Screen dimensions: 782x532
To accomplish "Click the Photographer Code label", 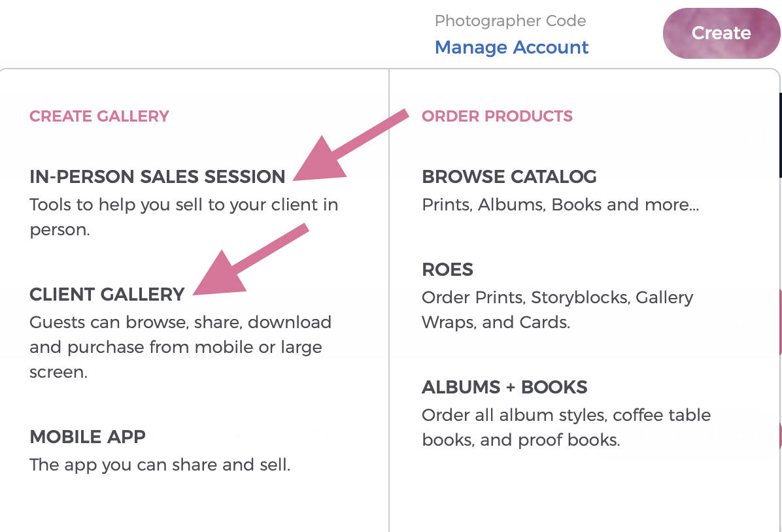I will click(x=510, y=21).
